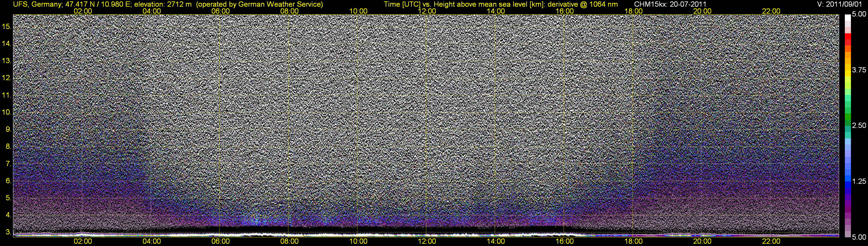
Task: Click the "13." km height axis label
Action: 7,61
